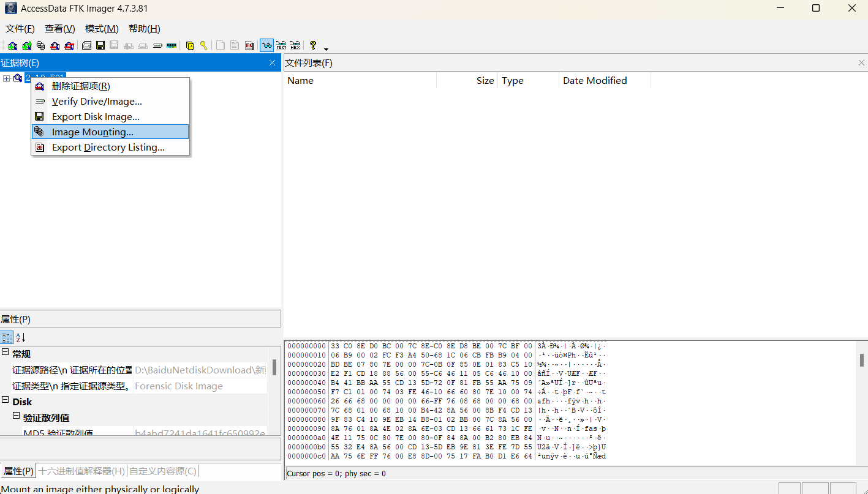868x494 pixels.
Task: Click the Obtain Protected Files safe icon
Action: (190, 45)
